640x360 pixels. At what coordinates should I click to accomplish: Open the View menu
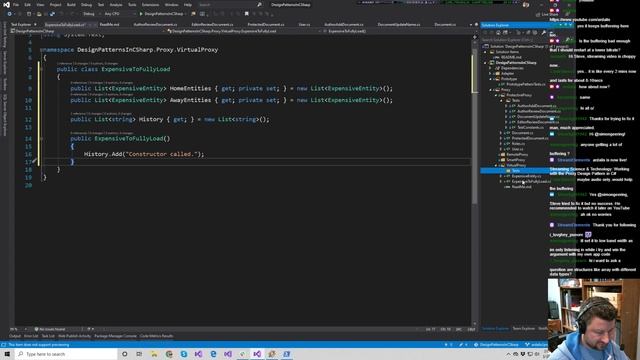[x=40, y=5]
